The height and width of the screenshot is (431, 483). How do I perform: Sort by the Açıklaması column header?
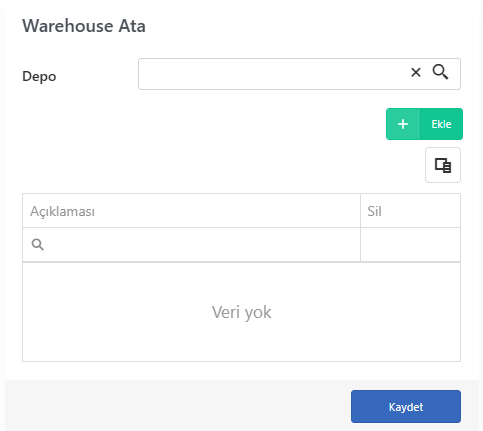click(191, 211)
